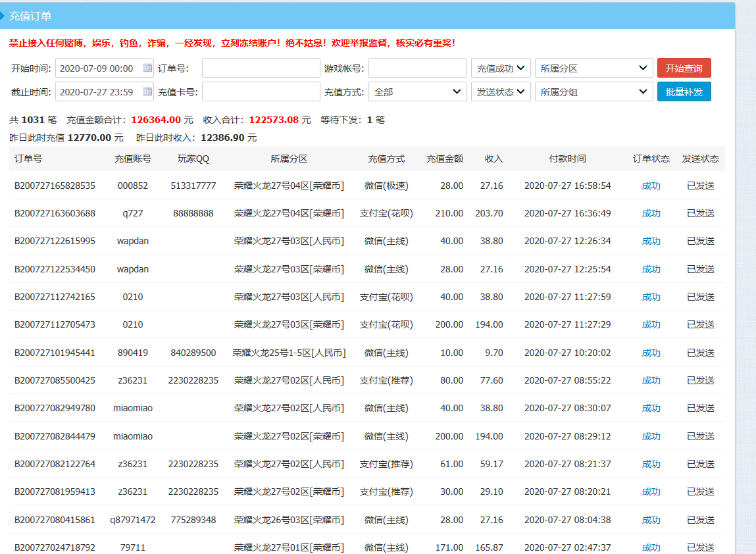Click the 充值方式 column header
Viewport: 756px width, 554px height.
tap(386, 159)
